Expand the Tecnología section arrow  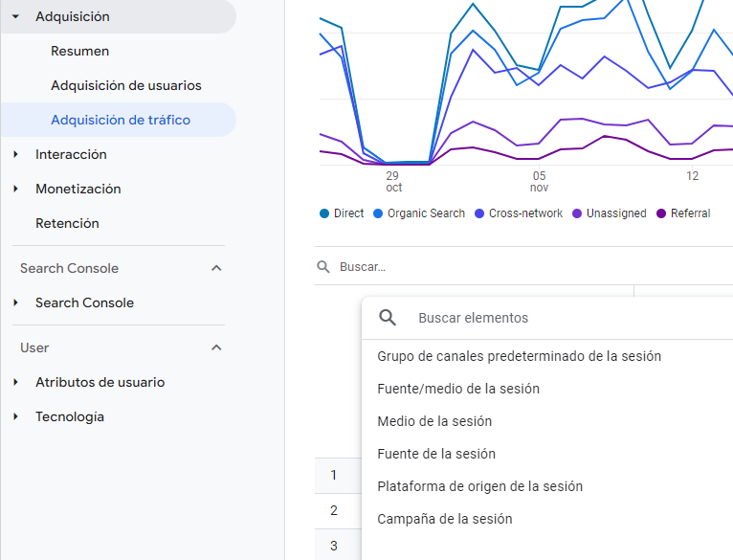click(15, 416)
